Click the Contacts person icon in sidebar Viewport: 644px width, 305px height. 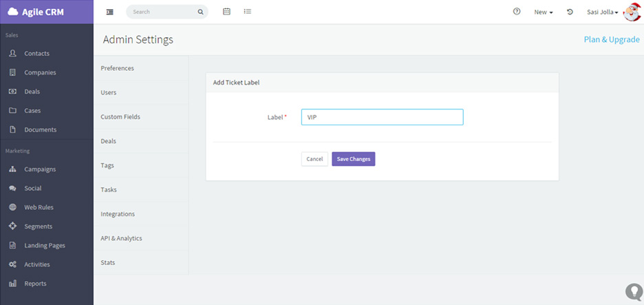click(x=13, y=53)
